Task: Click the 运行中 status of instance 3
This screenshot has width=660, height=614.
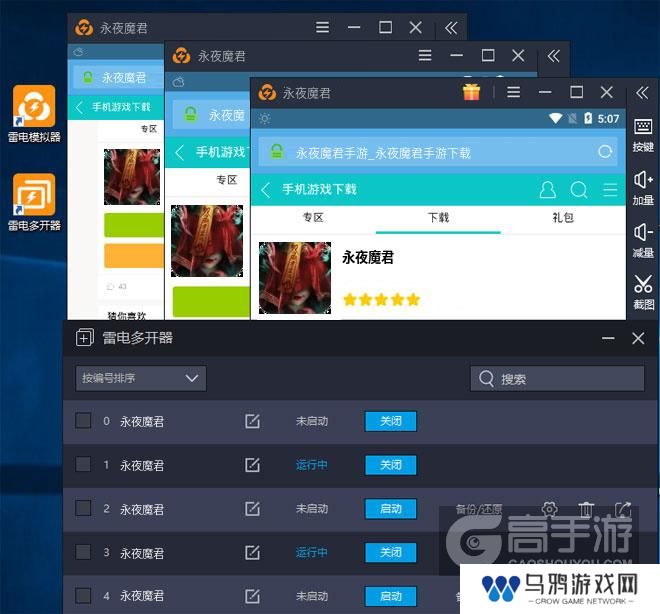Action: (x=311, y=553)
